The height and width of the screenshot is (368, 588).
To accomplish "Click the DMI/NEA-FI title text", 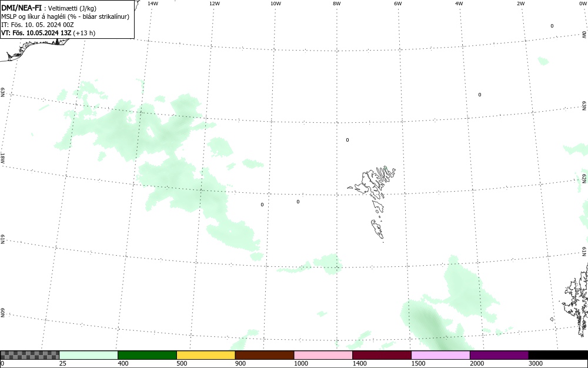I will pos(21,8).
